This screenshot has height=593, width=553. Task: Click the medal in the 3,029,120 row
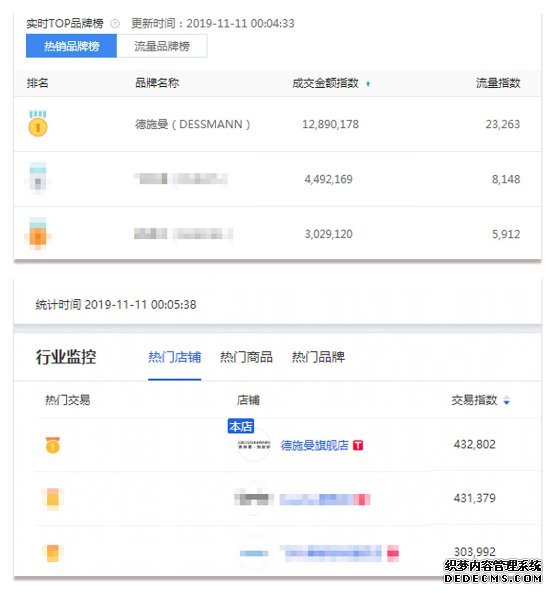coord(38,233)
